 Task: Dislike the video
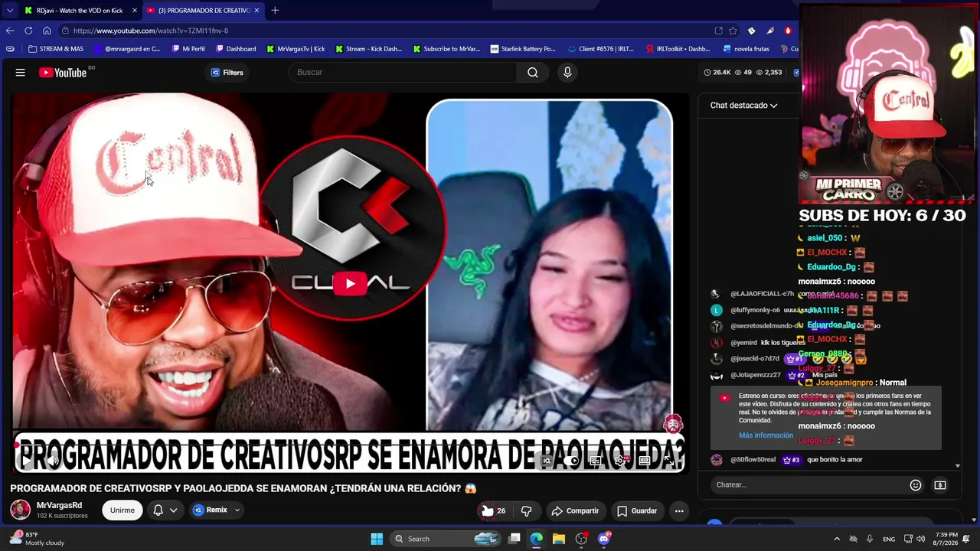pos(526,510)
